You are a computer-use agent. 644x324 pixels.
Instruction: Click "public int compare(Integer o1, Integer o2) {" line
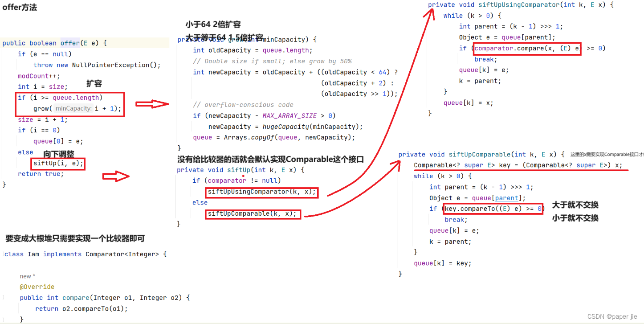pyautogui.click(x=105, y=298)
